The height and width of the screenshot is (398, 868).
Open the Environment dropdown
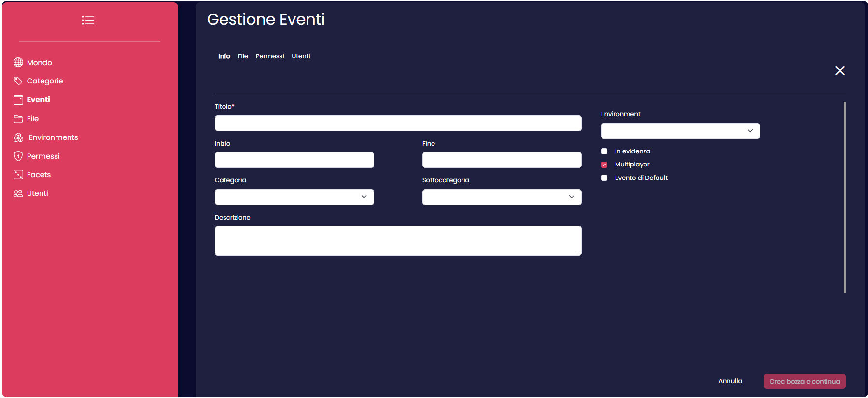[680, 131]
